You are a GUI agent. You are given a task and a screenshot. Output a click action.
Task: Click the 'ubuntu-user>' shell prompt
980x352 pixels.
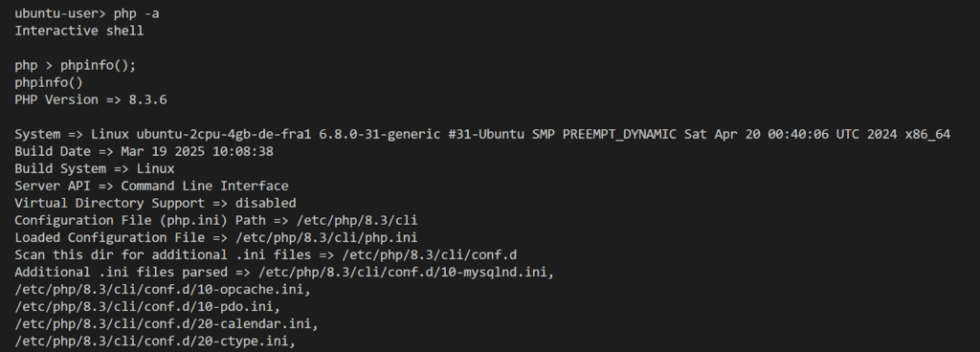click(60, 13)
